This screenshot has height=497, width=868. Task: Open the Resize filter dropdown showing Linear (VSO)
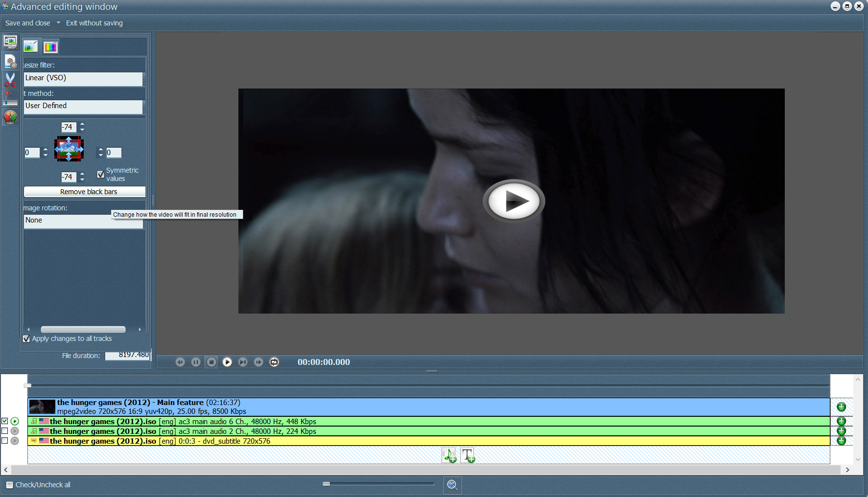pos(83,78)
